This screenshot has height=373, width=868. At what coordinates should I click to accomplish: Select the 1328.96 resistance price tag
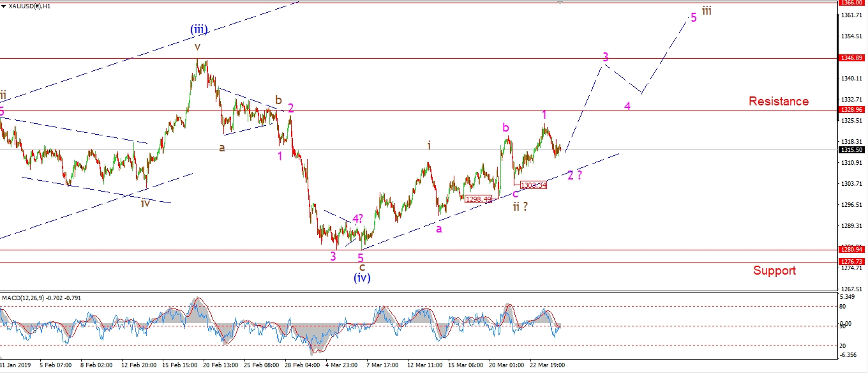coord(851,110)
